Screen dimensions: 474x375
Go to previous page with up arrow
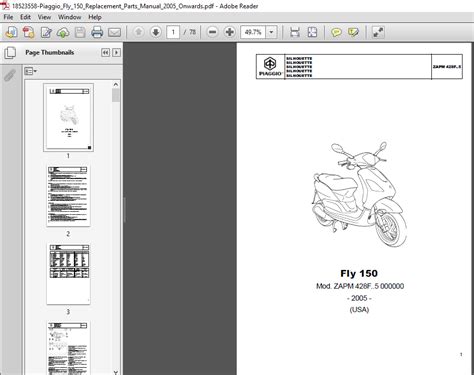click(x=139, y=32)
